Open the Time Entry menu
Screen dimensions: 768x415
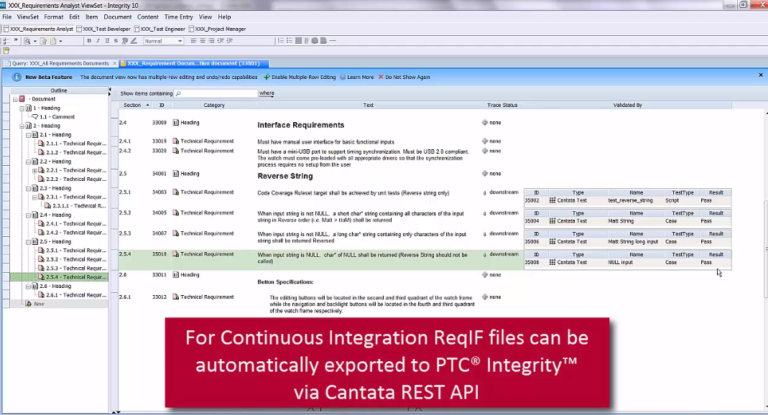(x=179, y=17)
